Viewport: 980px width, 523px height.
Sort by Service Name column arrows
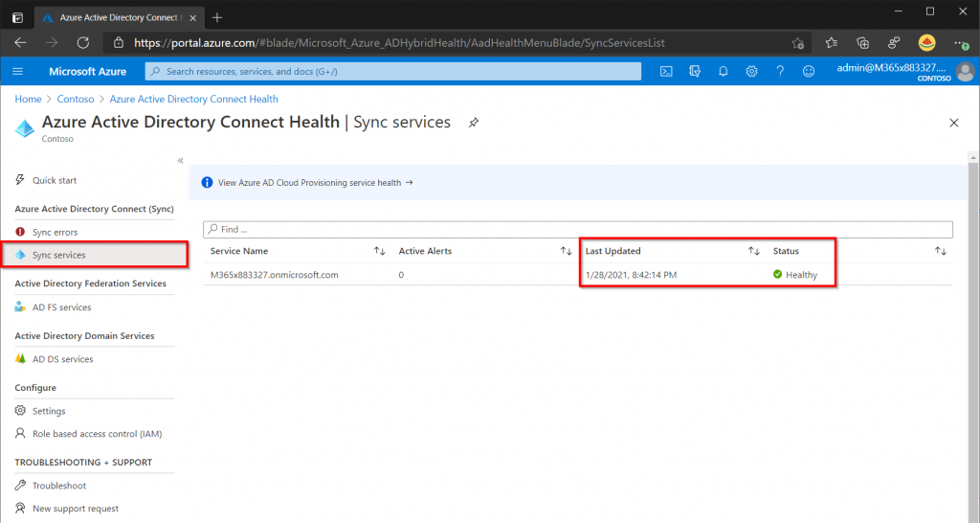click(x=379, y=251)
